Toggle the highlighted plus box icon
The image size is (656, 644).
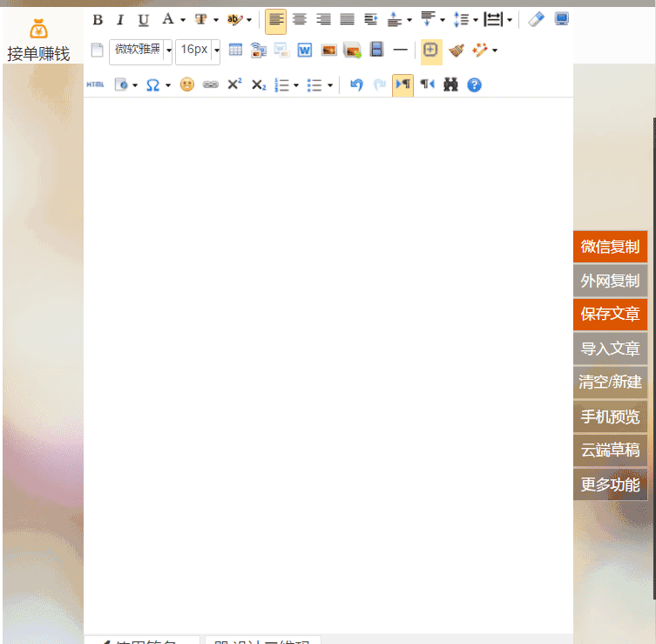pyautogui.click(x=431, y=51)
